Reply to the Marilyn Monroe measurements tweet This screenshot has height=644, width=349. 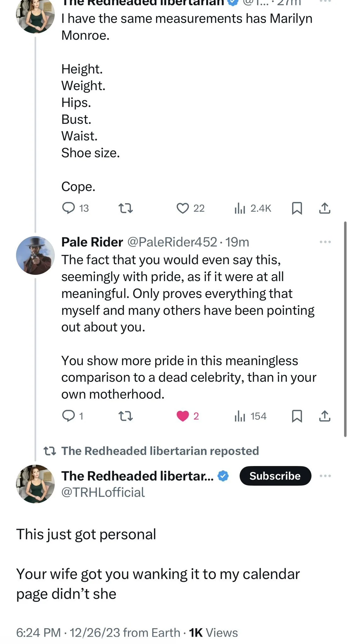pos(69,208)
